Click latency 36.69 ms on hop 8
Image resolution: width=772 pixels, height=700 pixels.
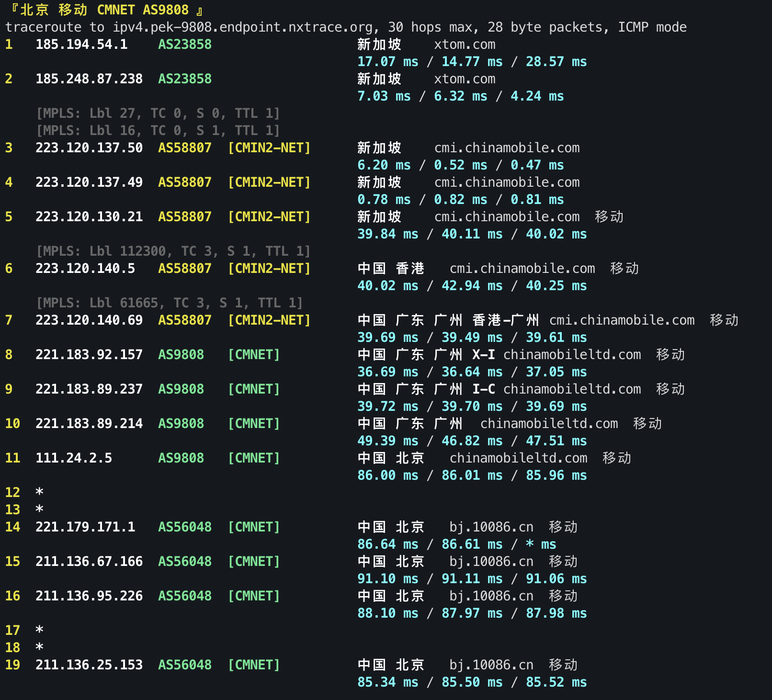[x=388, y=372]
